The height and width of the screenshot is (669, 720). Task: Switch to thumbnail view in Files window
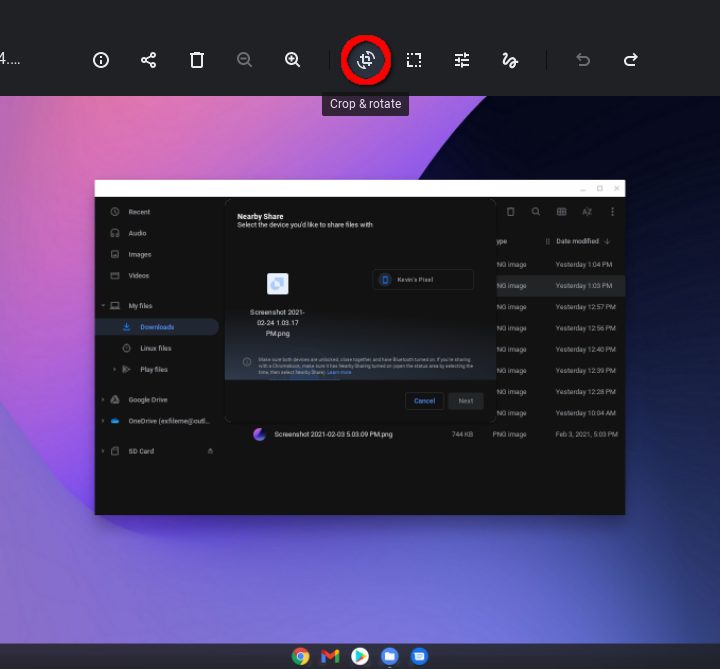[562, 212]
